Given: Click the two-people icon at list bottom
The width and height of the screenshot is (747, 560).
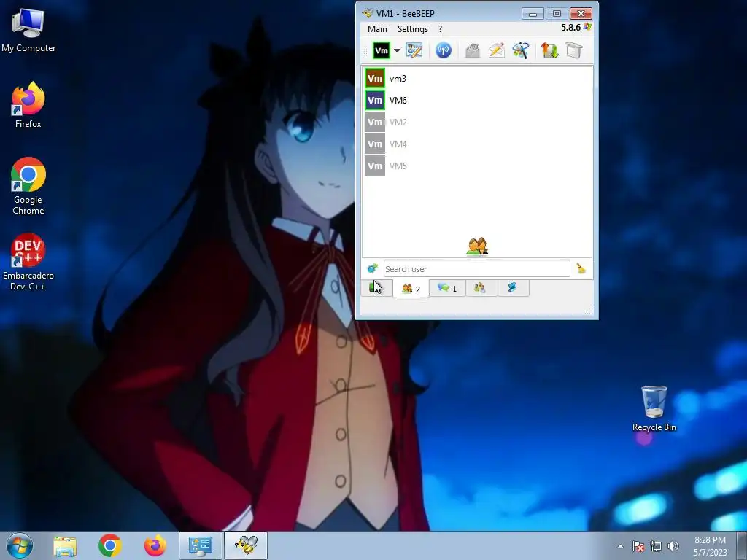Looking at the screenshot, I should [477, 246].
